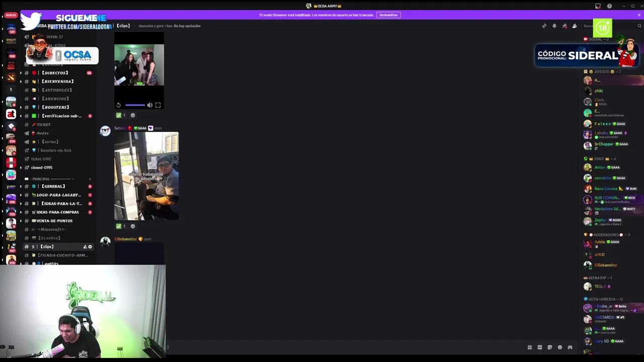Open the AUTOROLES channel
644x362 pixels.
click(58, 90)
